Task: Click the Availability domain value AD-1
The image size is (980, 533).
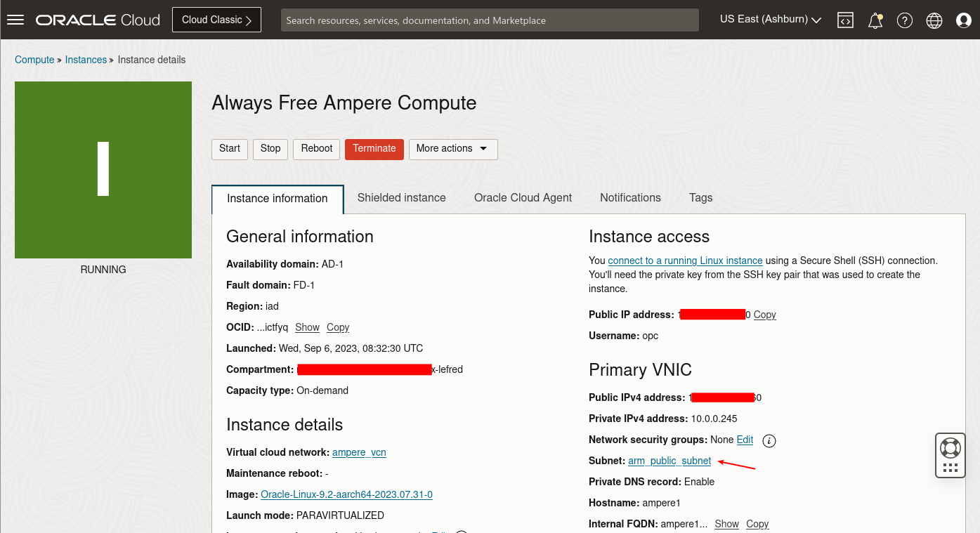Action: [x=332, y=264]
